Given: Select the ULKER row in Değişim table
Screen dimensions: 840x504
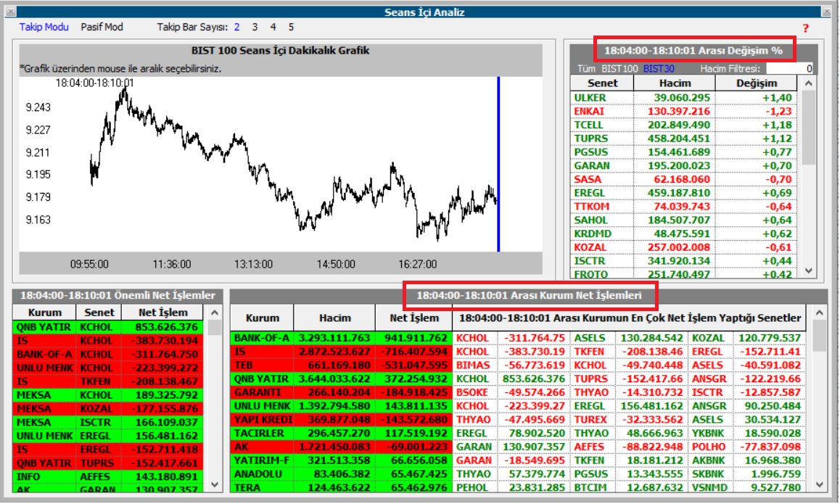Looking at the screenshot, I should pyautogui.click(x=683, y=97).
